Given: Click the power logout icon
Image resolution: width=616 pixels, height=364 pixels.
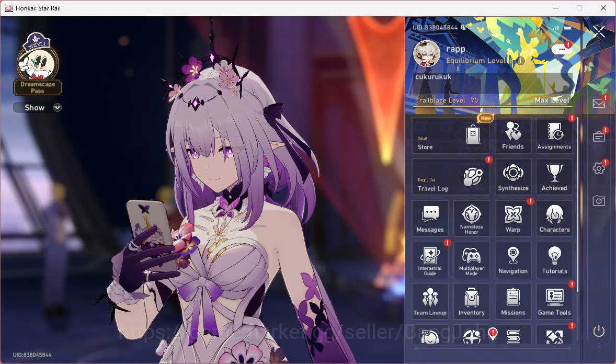Looking at the screenshot, I should pos(599,331).
